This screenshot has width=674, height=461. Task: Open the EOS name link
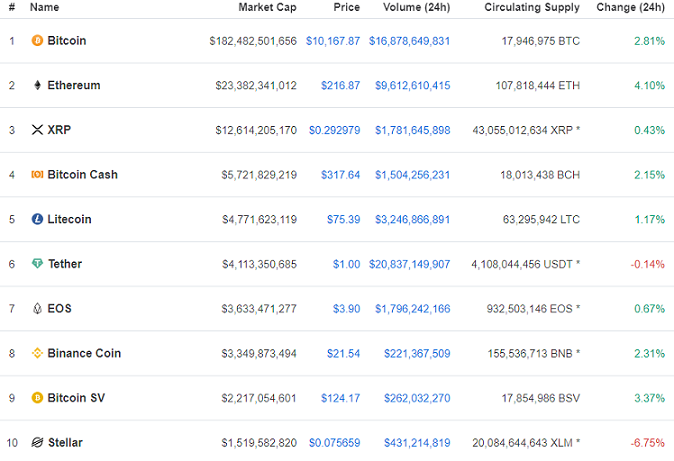tap(59, 308)
